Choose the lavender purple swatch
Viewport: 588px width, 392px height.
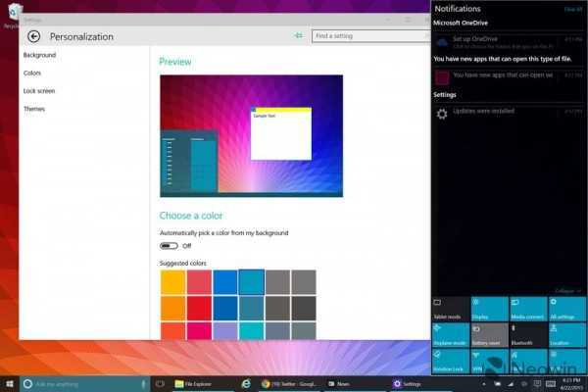point(225,331)
